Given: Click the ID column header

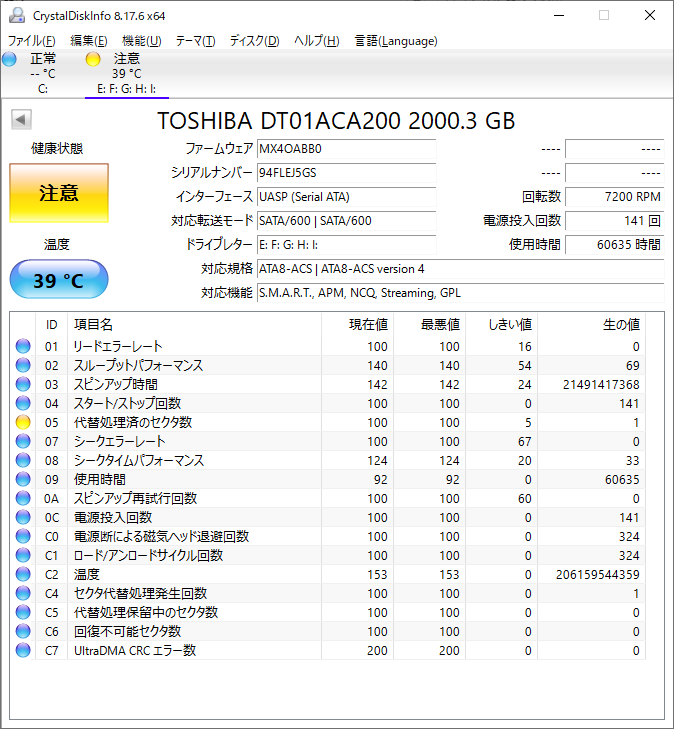Looking at the screenshot, I should click(x=52, y=325).
